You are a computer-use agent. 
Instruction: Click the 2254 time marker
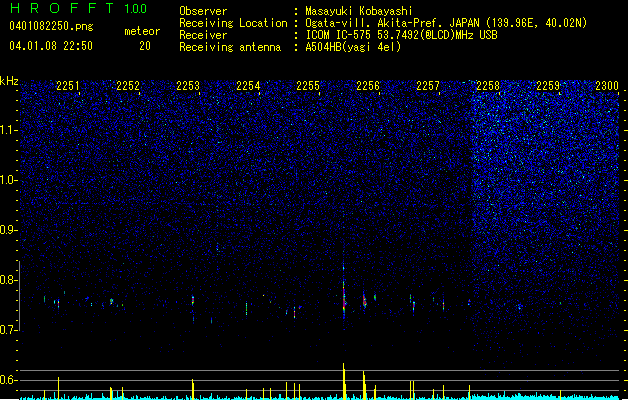248,86
